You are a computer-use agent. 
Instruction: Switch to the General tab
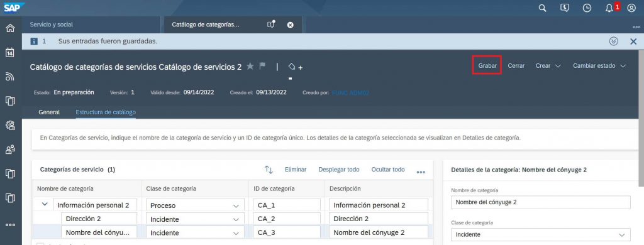point(49,112)
